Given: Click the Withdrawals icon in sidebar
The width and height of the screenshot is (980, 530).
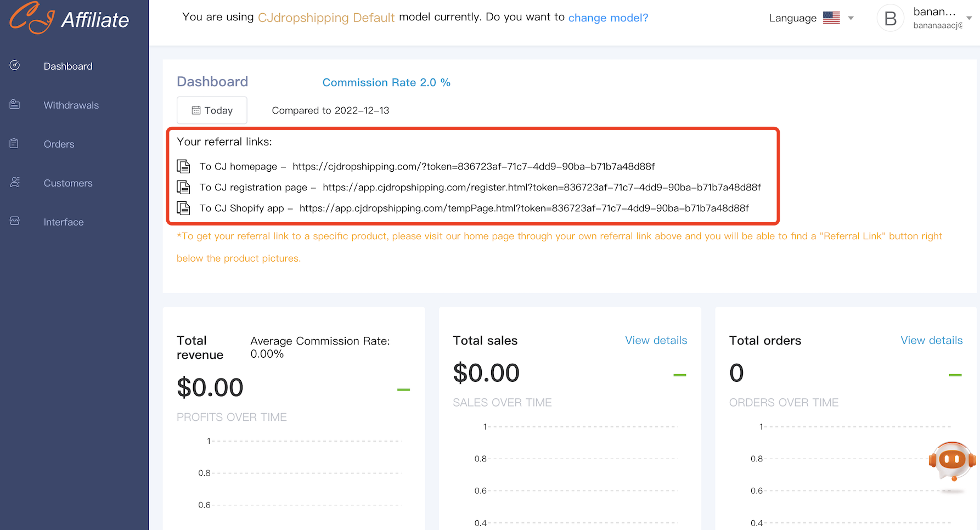Looking at the screenshot, I should [15, 104].
